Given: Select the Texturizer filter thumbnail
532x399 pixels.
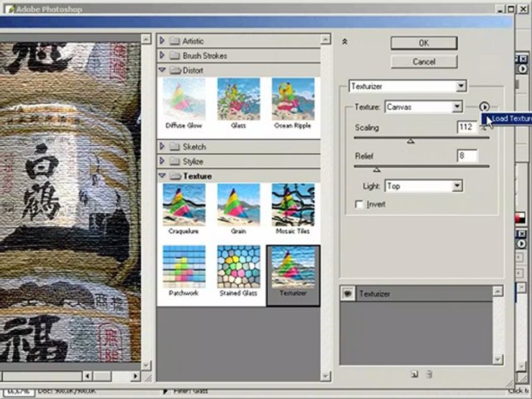Looking at the screenshot, I should coord(293,275).
